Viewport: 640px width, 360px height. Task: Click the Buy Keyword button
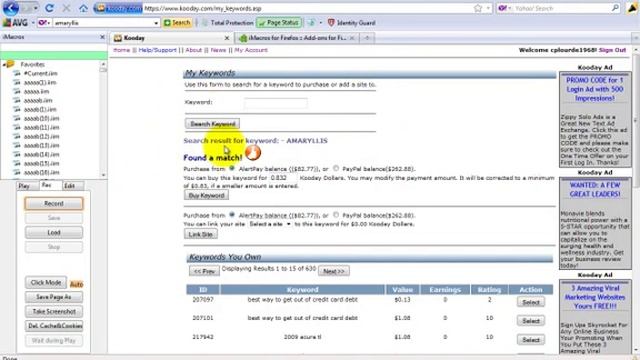(206, 196)
